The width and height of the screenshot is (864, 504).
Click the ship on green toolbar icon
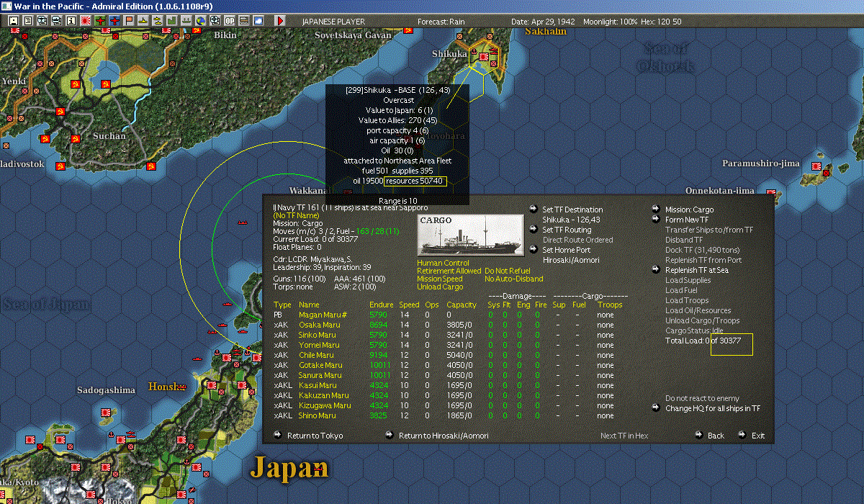pyautogui.click(x=186, y=21)
